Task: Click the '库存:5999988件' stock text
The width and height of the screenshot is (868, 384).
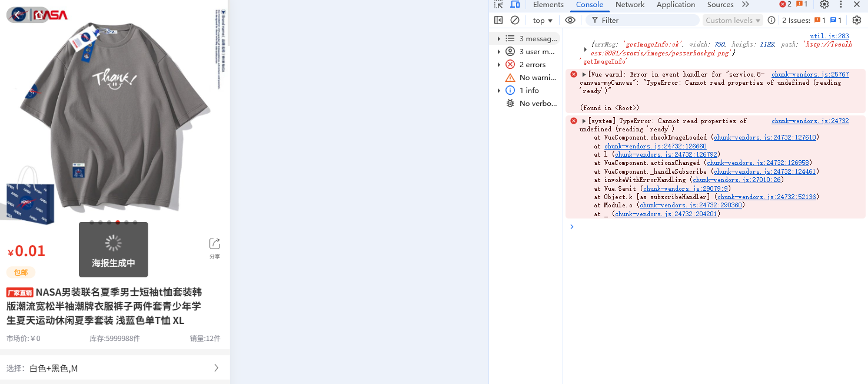Action: point(115,339)
